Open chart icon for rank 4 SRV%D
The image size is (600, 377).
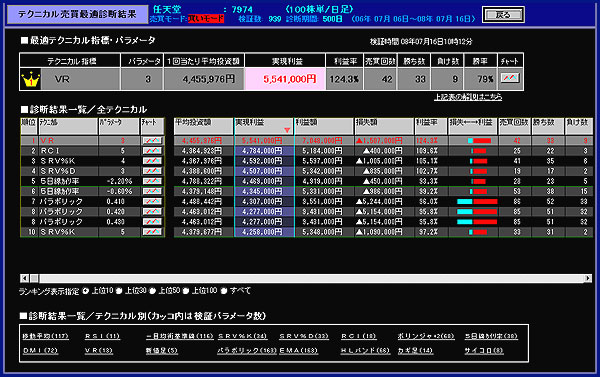point(152,171)
